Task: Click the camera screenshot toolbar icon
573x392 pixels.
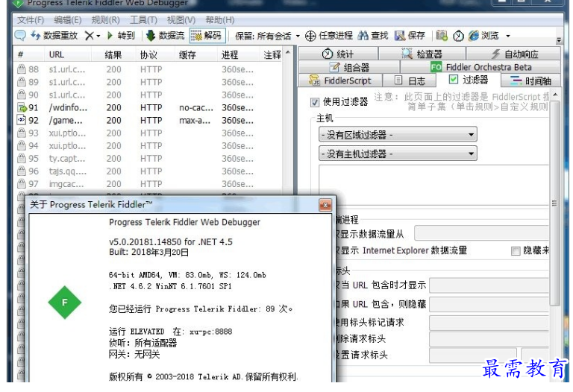Action: coord(442,36)
